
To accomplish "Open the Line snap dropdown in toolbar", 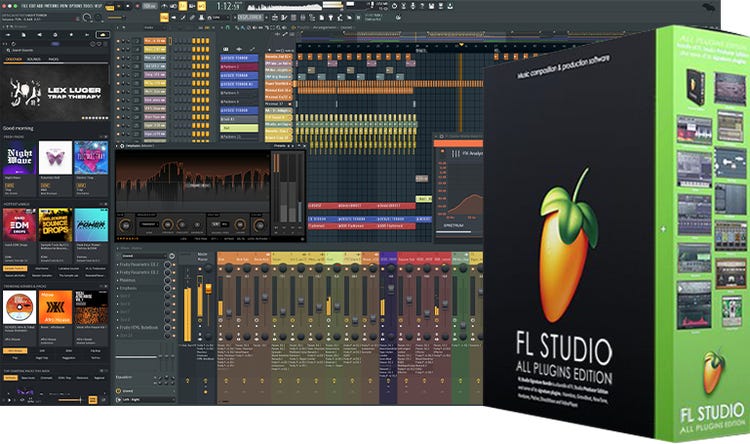I will (x=219, y=17).
